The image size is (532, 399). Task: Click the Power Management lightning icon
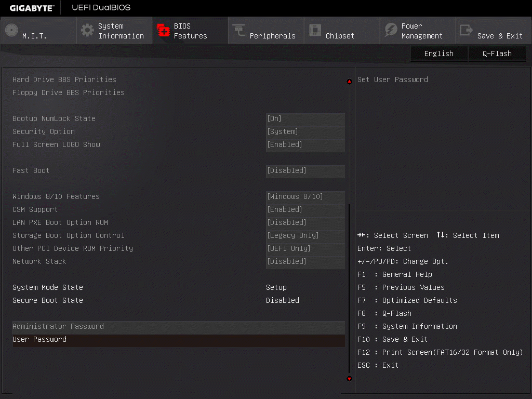tap(391, 30)
